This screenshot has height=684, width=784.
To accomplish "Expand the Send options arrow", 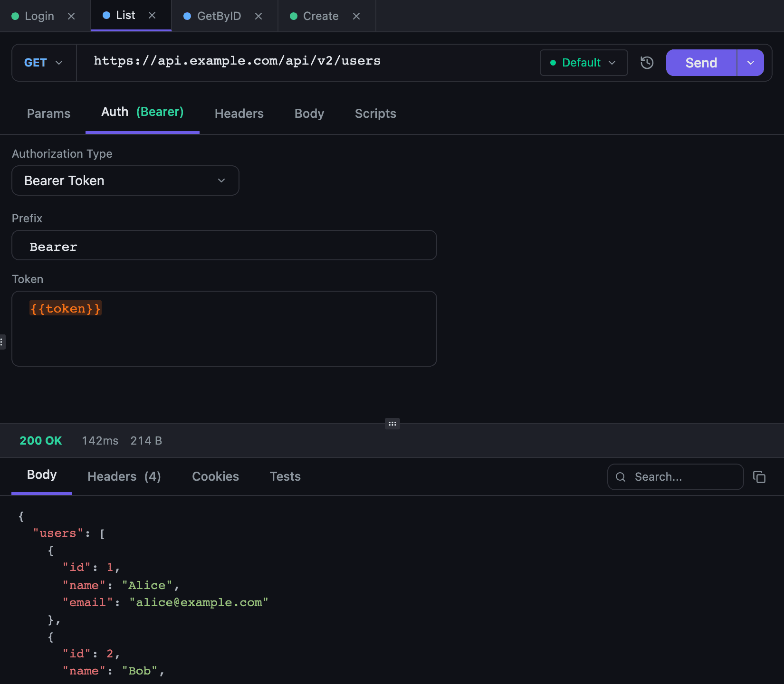I will tap(751, 63).
